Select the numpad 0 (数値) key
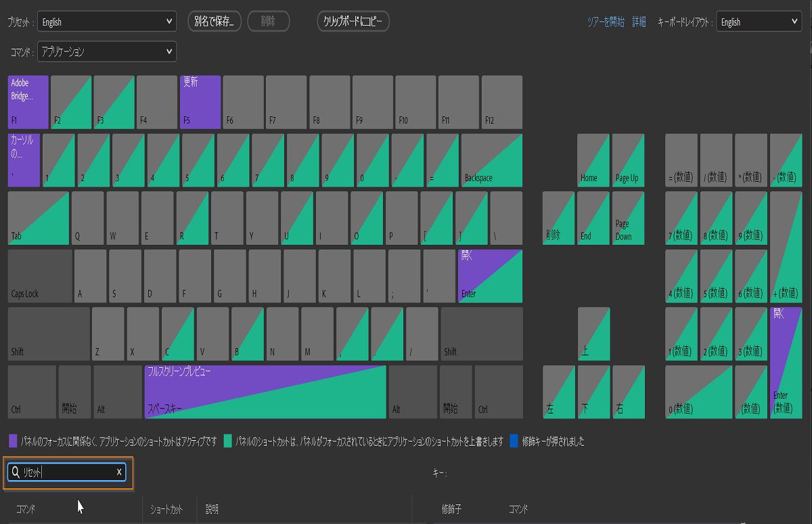Screen dimensions: 812x524 [698, 392]
